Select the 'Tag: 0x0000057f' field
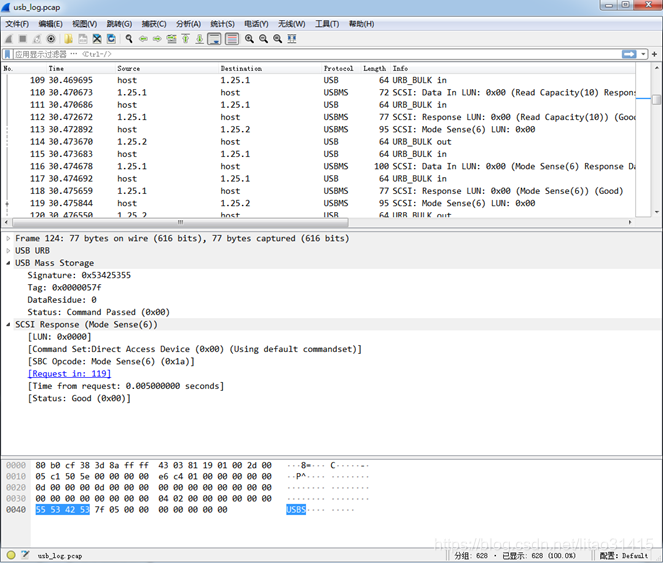Screen dimensions: 663x563 64,288
